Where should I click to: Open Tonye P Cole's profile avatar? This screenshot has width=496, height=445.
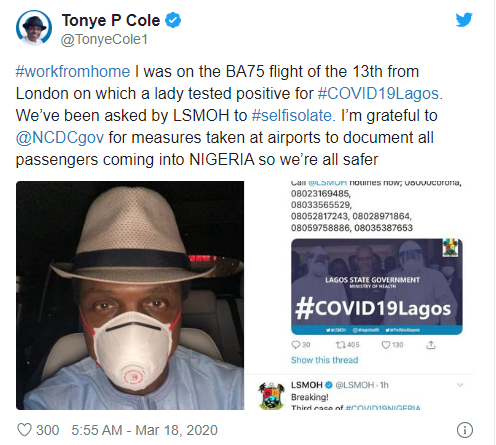34,28
